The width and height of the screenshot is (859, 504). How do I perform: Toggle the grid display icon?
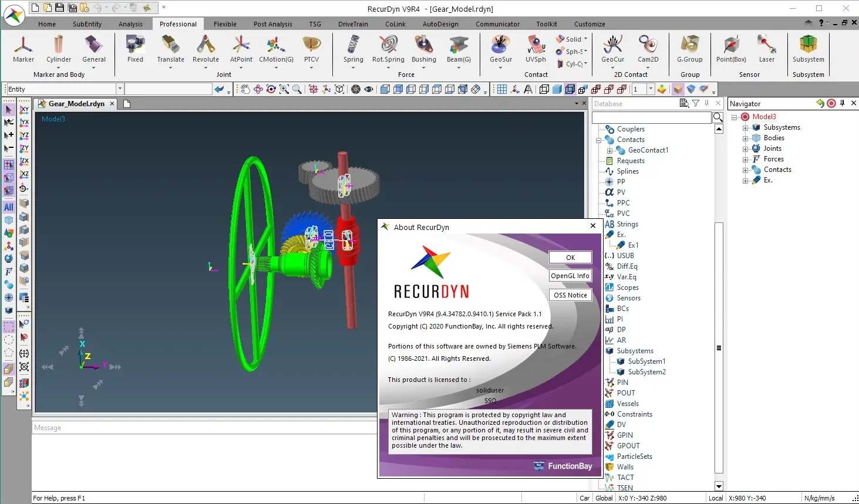(x=502, y=89)
